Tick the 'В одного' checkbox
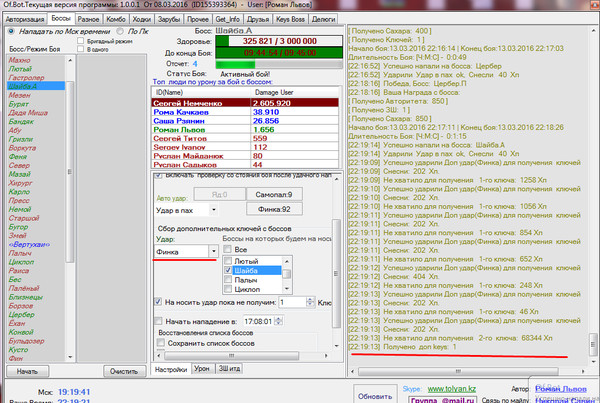This screenshot has width=600, height=403. 80,49
